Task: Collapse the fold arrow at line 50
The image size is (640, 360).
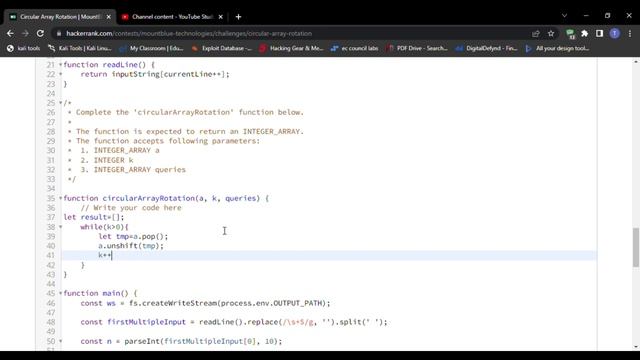Action: click(60, 341)
